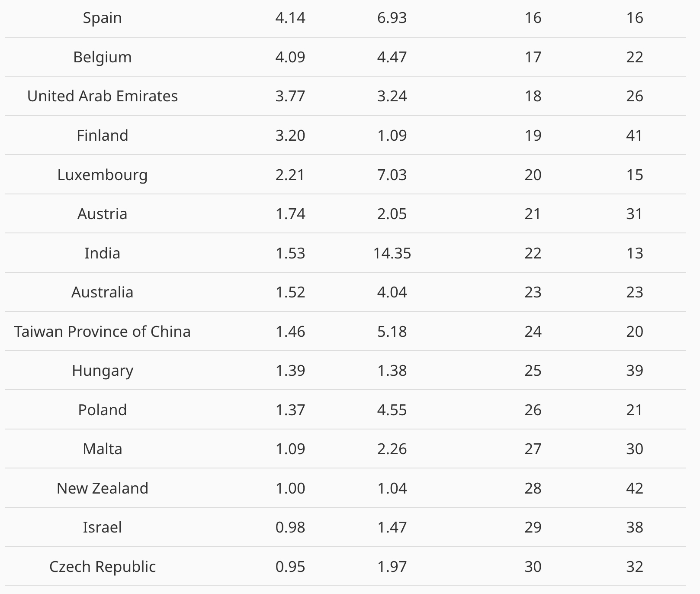Viewport: 700px width, 594px height.
Task: Select Finland's rank 41 cell
Action: pyautogui.click(x=634, y=136)
